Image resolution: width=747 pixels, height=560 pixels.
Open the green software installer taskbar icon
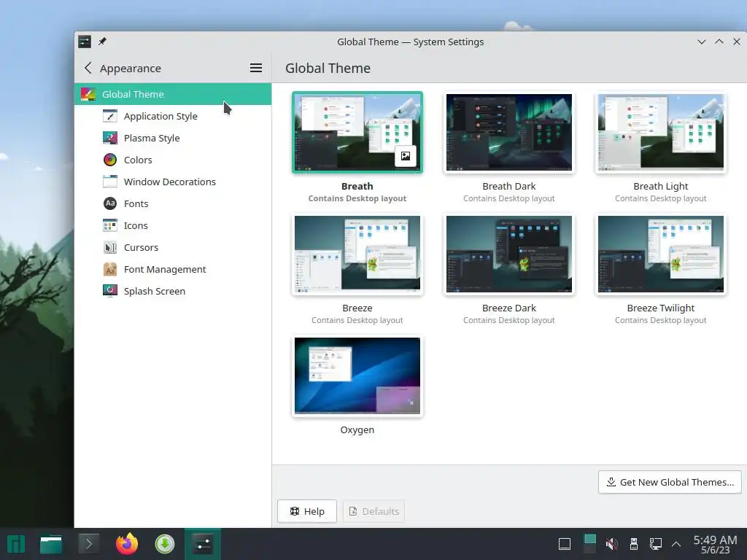point(165,544)
